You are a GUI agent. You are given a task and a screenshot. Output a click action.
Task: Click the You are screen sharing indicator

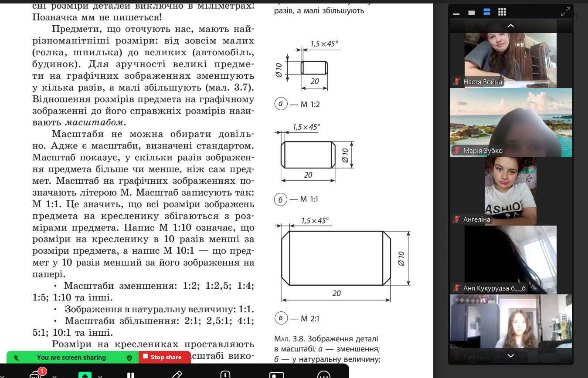[71, 358]
